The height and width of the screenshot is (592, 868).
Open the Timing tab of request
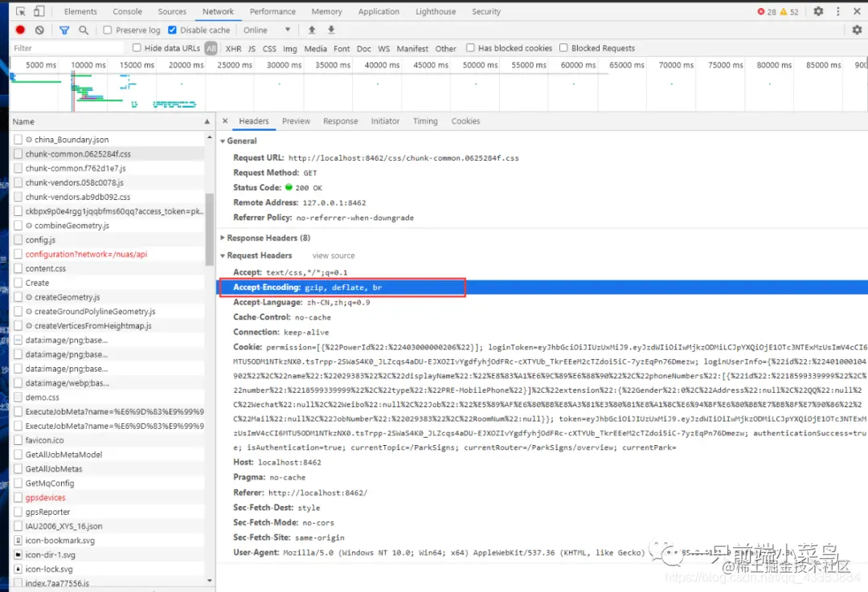pyautogui.click(x=425, y=120)
